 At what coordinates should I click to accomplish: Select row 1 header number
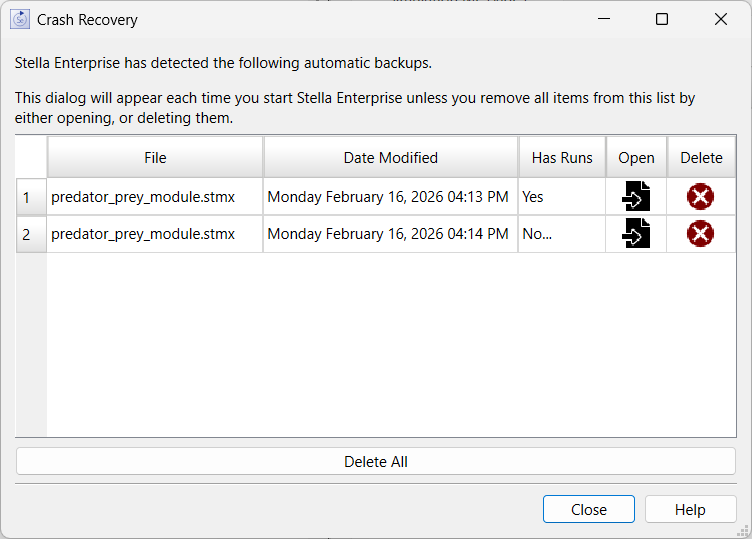27,197
